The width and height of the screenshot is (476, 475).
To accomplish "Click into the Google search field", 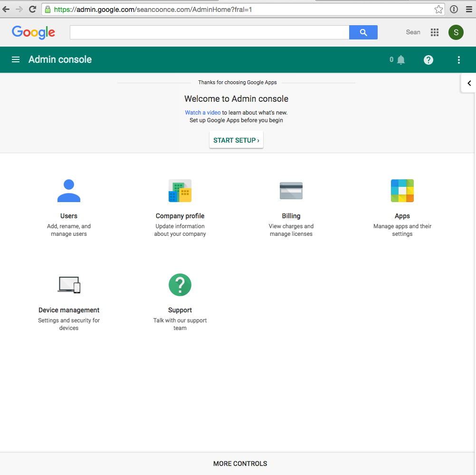I will click(209, 32).
